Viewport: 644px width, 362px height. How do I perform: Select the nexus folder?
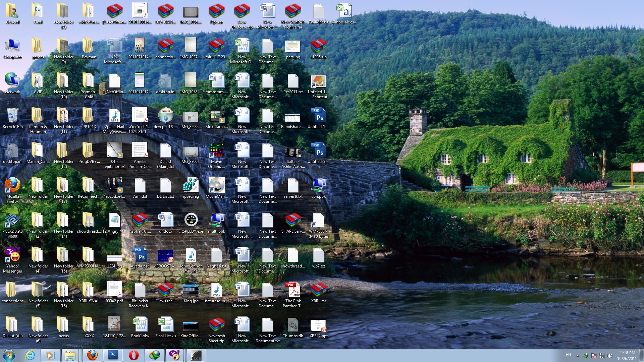[x=64, y=327]
